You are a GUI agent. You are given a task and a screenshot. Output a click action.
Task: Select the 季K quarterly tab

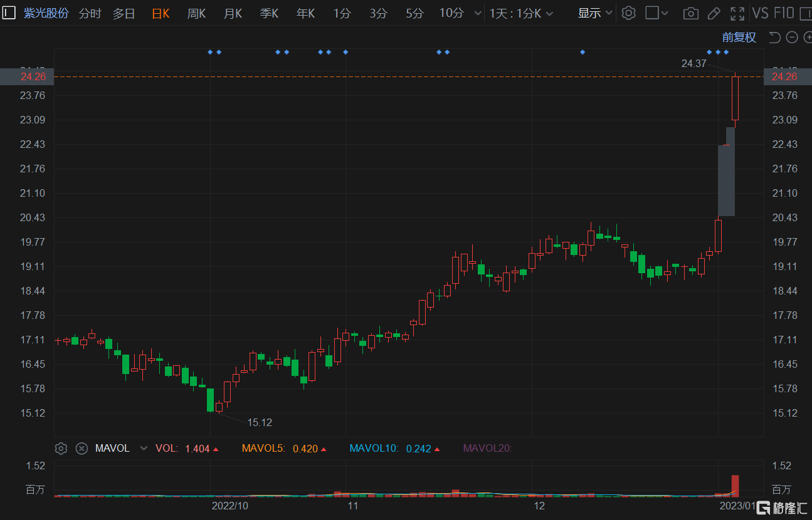[x=269, y=13]
